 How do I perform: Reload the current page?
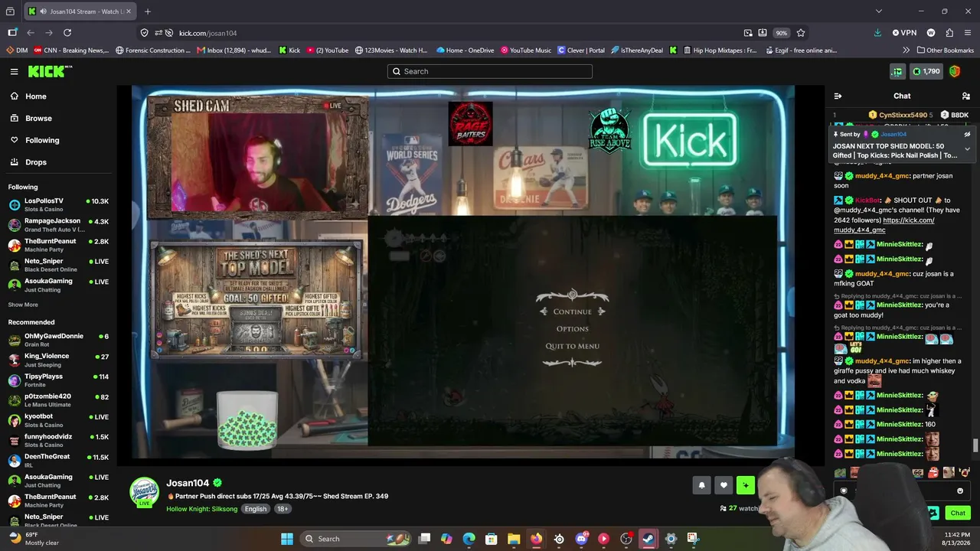[x=67, y=33]
